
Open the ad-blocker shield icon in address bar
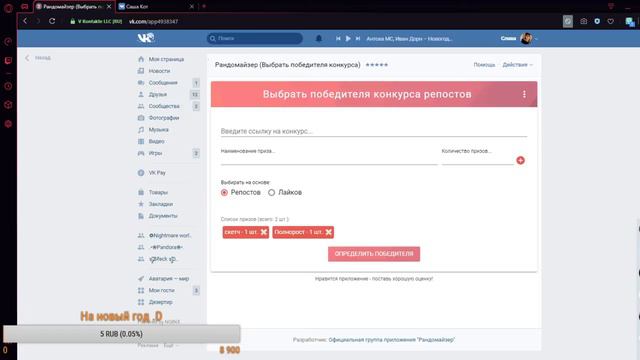[597, 21]
